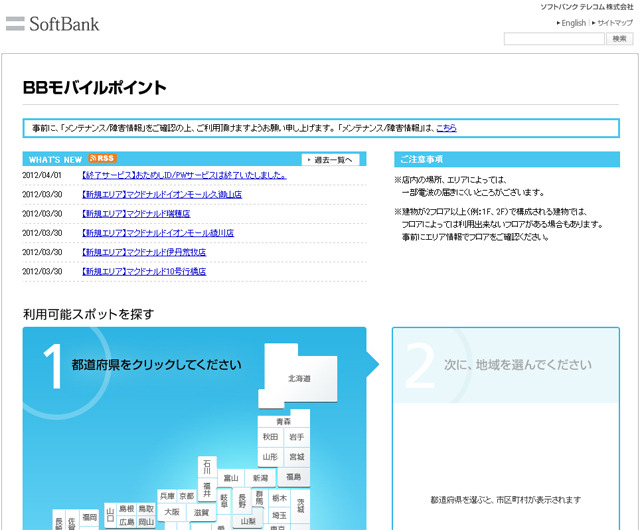Screen dimensions: 640x530
Task: Open the 【終了サービス】おためしID/PW news link
Action: (x=184, y=175)
